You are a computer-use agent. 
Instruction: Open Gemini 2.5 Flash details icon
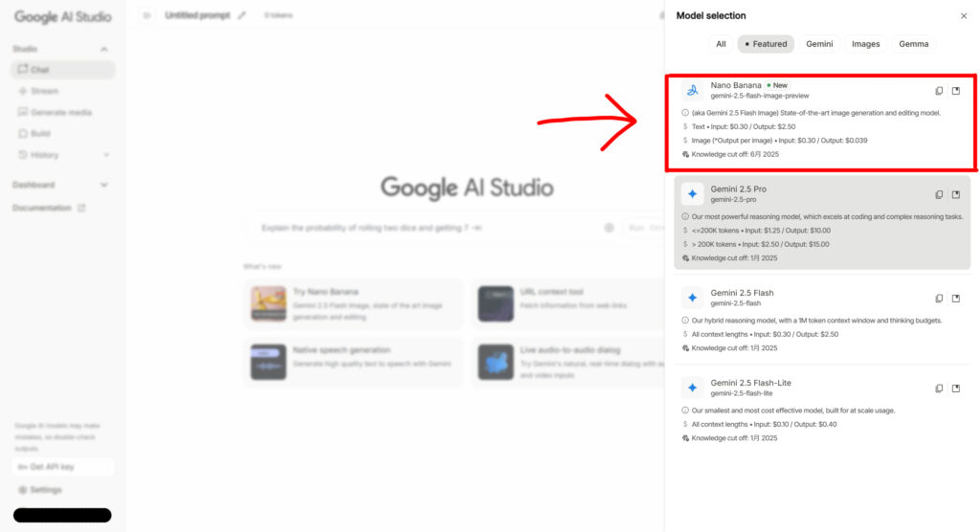pos(956,299)
